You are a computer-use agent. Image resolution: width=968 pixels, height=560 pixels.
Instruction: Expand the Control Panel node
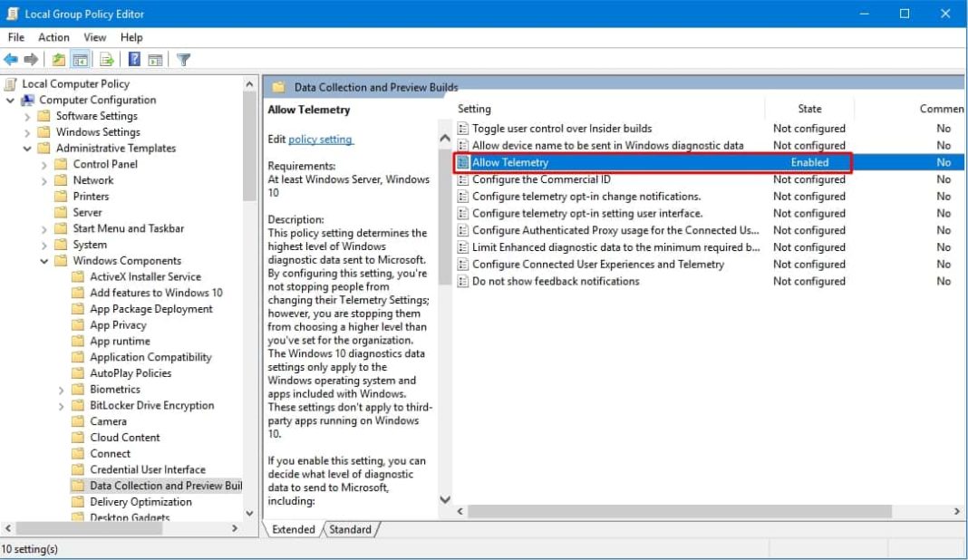pyautogui.click(x=44, y=165)
